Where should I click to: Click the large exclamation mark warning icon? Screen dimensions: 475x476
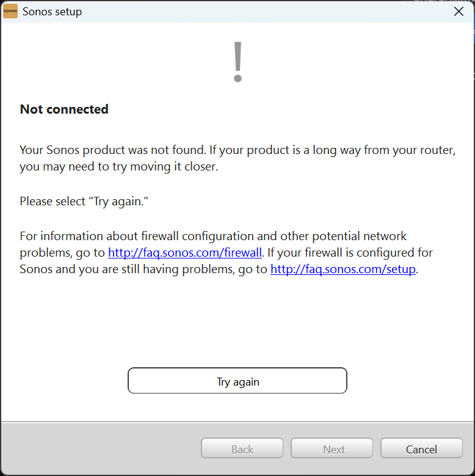(x=238, y=62)
